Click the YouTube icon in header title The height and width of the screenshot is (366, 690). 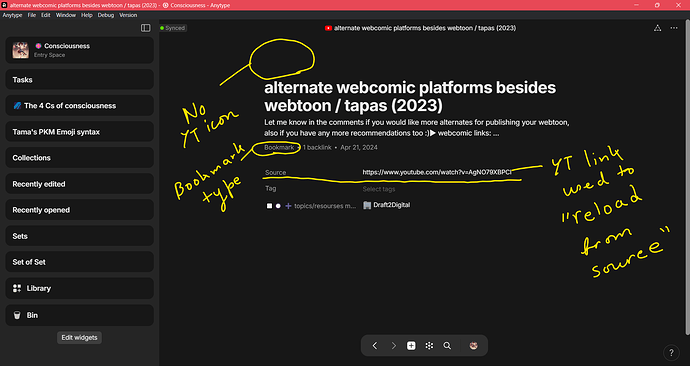(x=328, y=28)
